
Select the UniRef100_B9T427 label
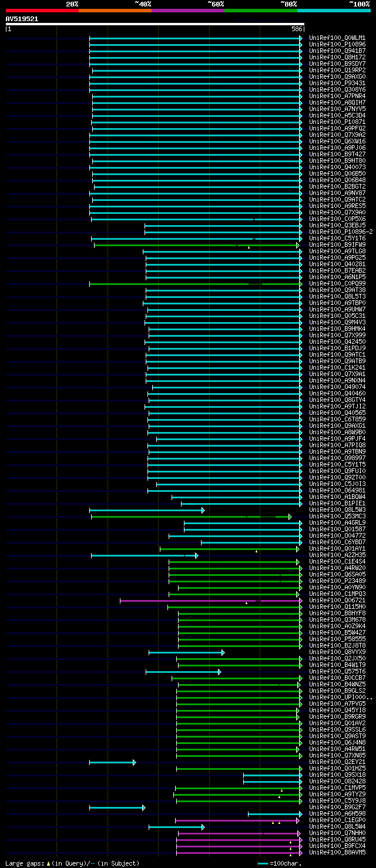click(x=337, y=155)
